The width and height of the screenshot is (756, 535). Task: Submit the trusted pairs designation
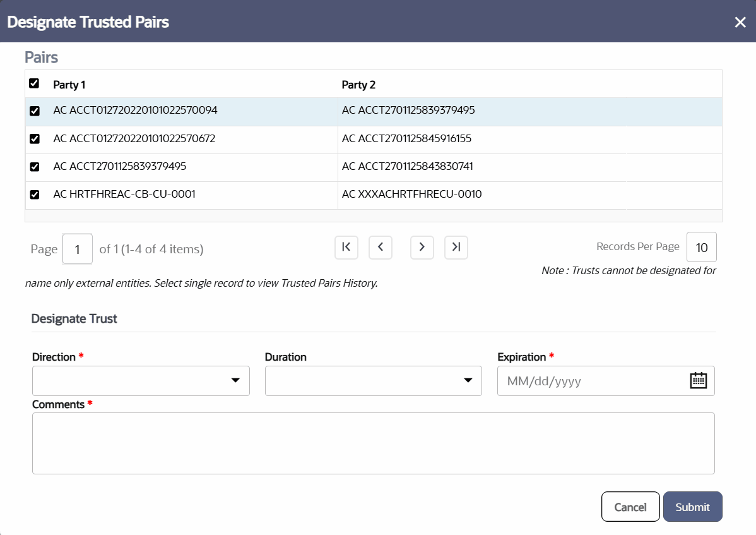pyautogui.click(x=692, y=507)
